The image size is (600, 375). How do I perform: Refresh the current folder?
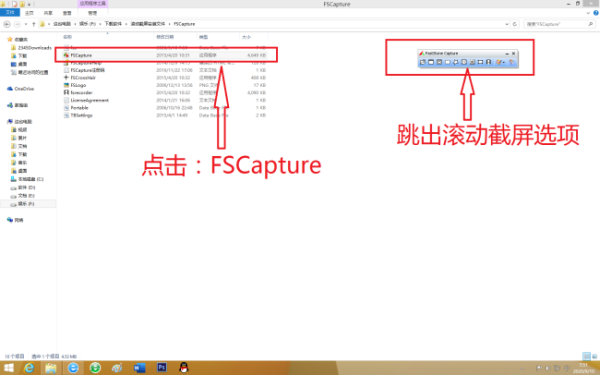coord(515,24)
